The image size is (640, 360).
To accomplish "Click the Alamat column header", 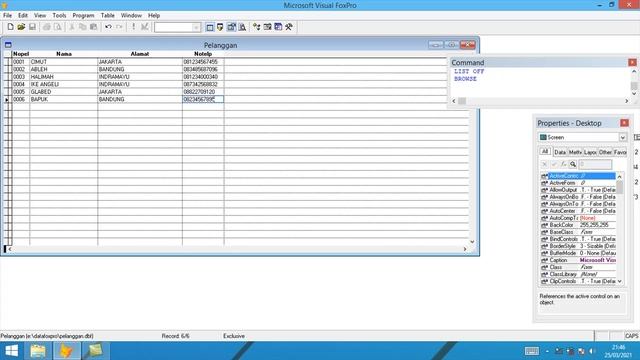I will point(140,54).
